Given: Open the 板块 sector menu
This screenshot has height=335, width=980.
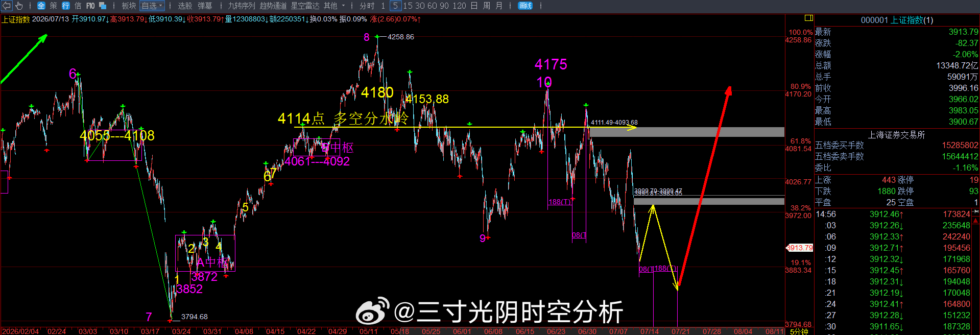Looking at the screenshot, I should tap(129, 6).
